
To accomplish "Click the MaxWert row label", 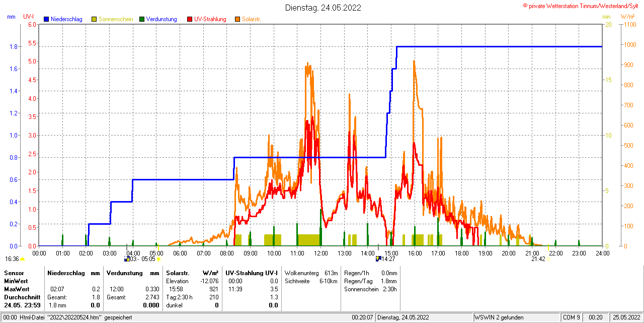I will tap(17, 289).
